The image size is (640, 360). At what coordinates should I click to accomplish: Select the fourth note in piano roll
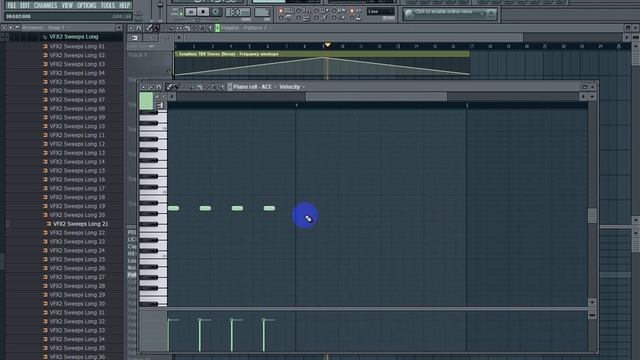[x=269, y=209]
